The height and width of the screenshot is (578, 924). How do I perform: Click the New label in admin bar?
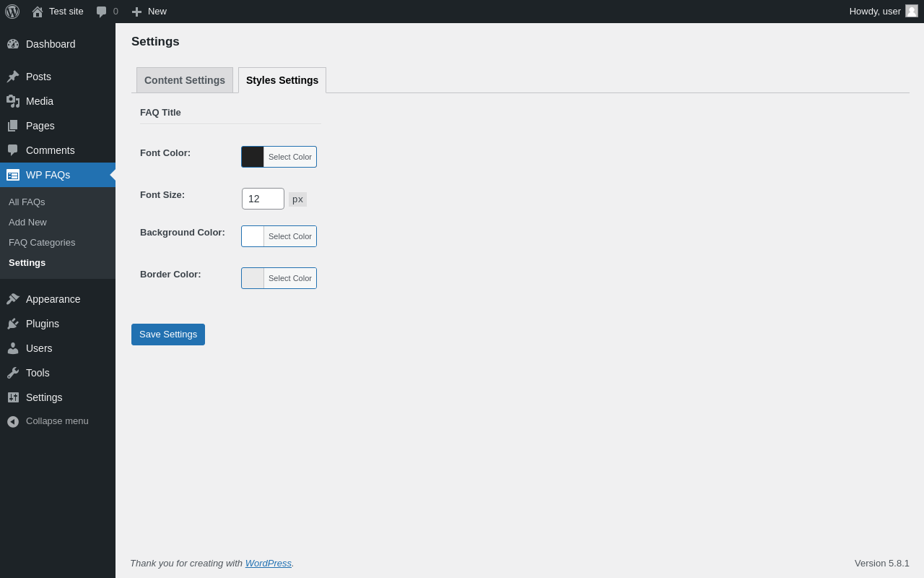point(157,12)
